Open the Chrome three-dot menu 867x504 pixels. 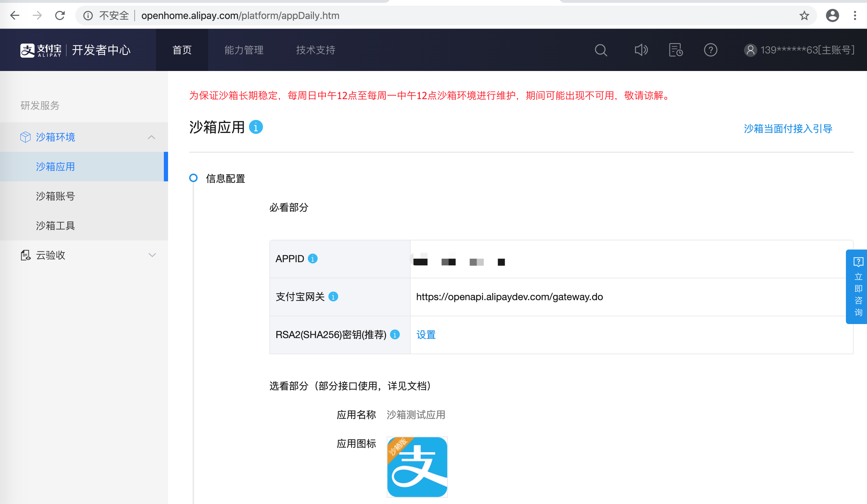(855, 15)
